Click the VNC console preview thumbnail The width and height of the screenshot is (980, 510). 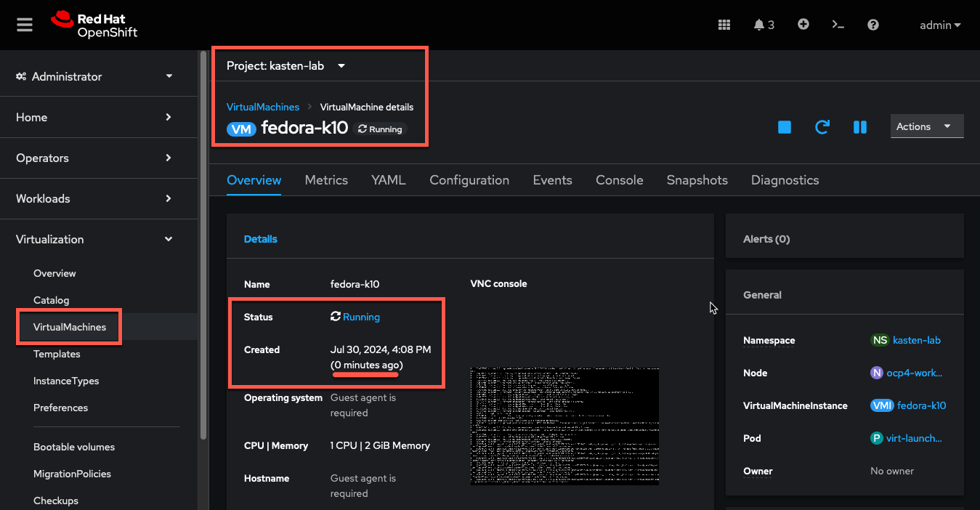point(564,426)
